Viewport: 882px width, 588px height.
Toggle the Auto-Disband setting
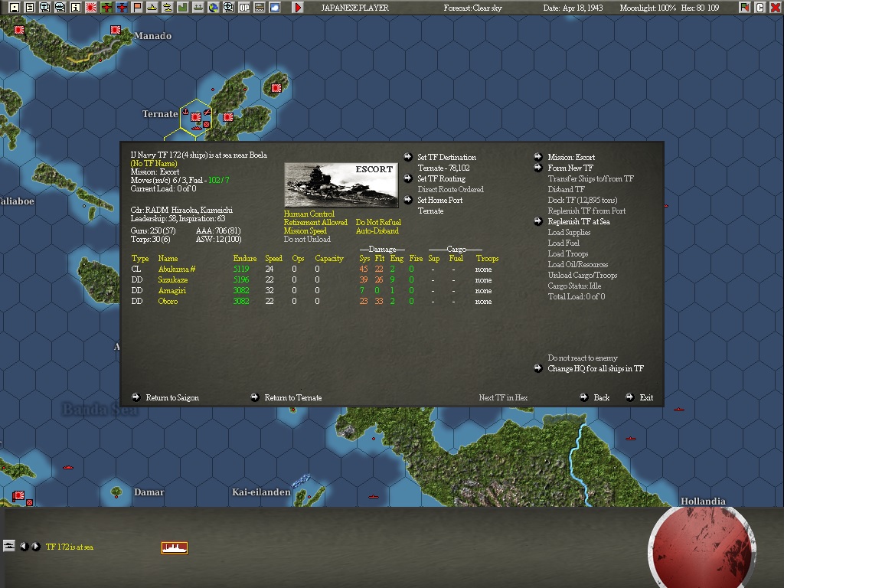click(377, 230)
